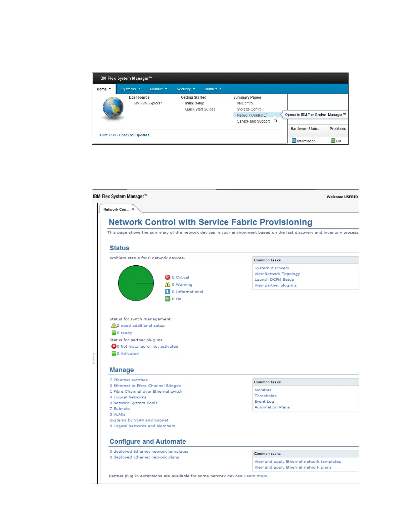This screenshot has width=411, height=532.
Task: Open Systems by VLAN and Subnet
Action: [139, 420]
